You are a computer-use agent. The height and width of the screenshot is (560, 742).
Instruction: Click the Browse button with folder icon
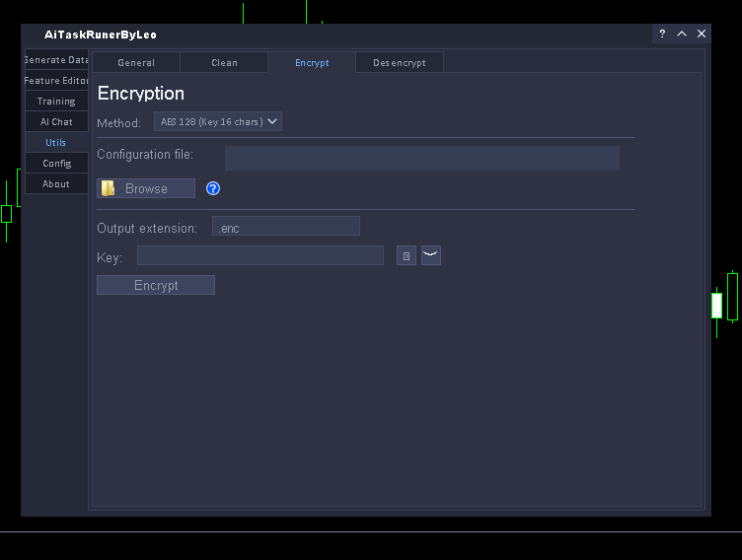point(146,188)
